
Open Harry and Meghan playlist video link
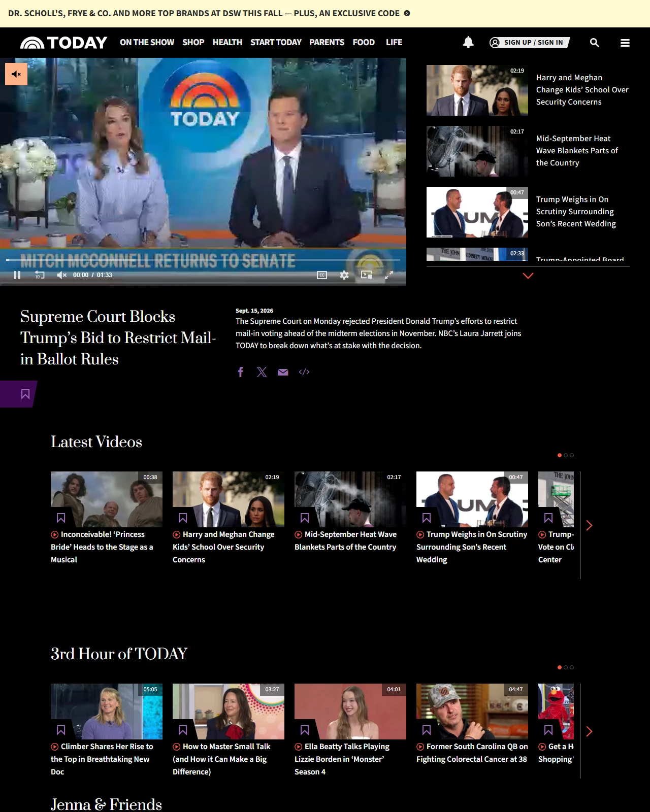[582, 90]
